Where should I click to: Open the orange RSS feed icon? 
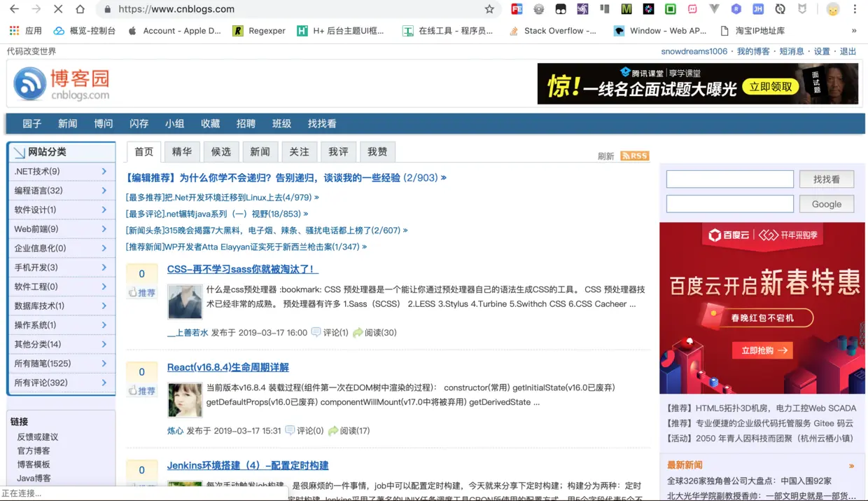(633, 156)
